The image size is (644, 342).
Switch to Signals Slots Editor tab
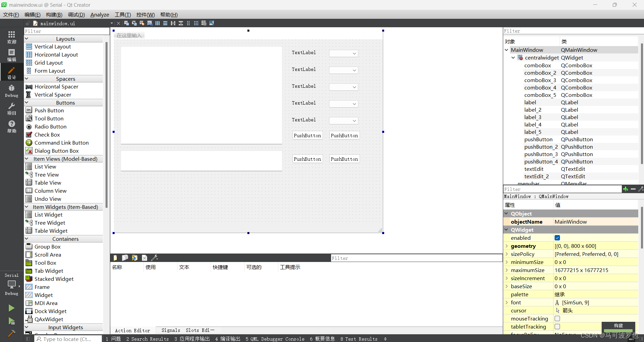point(188,330)
